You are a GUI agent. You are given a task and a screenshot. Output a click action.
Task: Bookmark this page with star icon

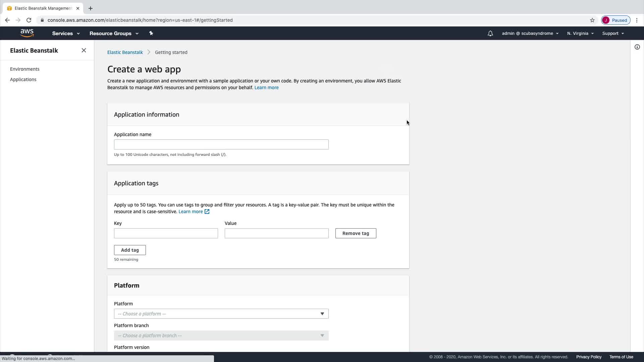[x=592, y=20]
